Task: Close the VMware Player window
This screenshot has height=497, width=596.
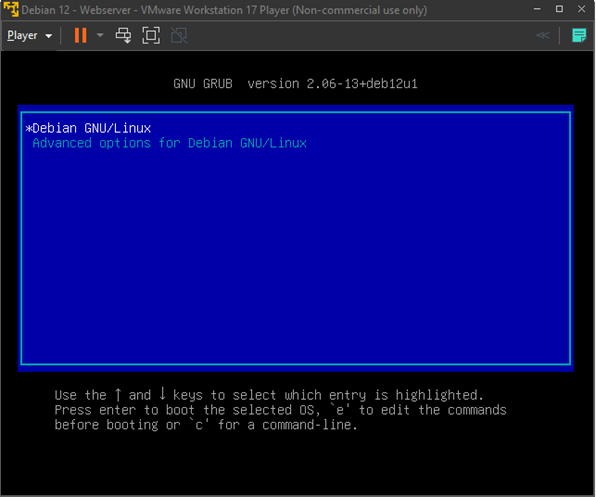Action: point(581,9)
